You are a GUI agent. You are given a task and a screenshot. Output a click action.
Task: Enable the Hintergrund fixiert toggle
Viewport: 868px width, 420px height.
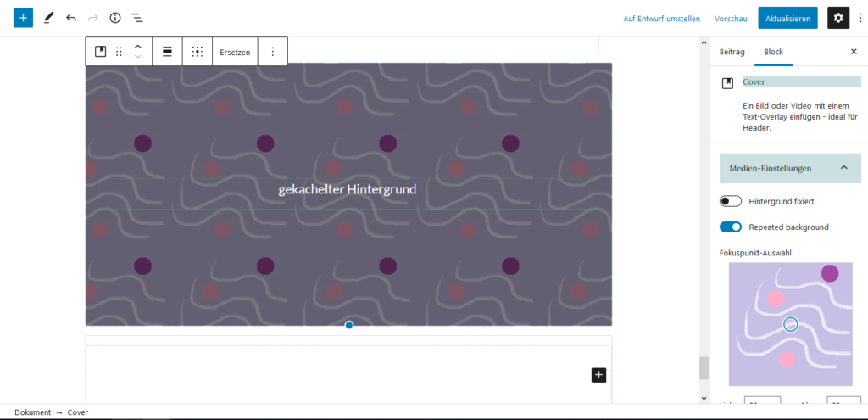[730, 201]
